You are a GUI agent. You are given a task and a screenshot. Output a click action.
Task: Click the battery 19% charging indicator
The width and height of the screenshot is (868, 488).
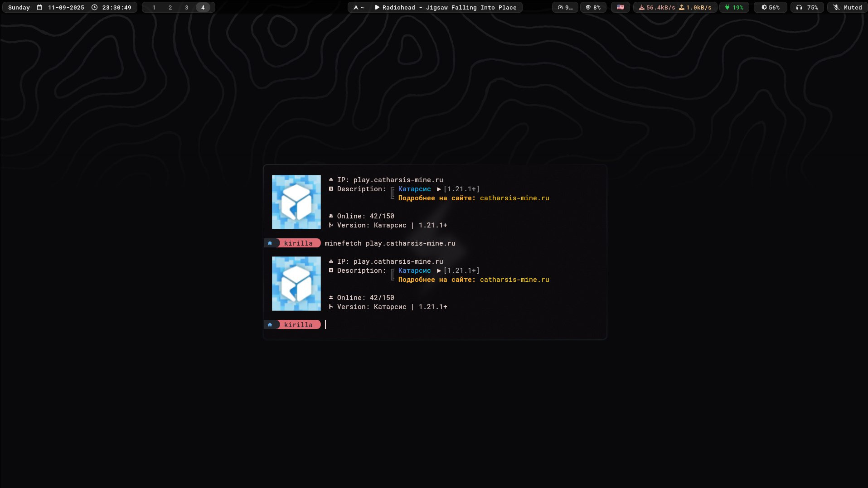coord(734,7)
